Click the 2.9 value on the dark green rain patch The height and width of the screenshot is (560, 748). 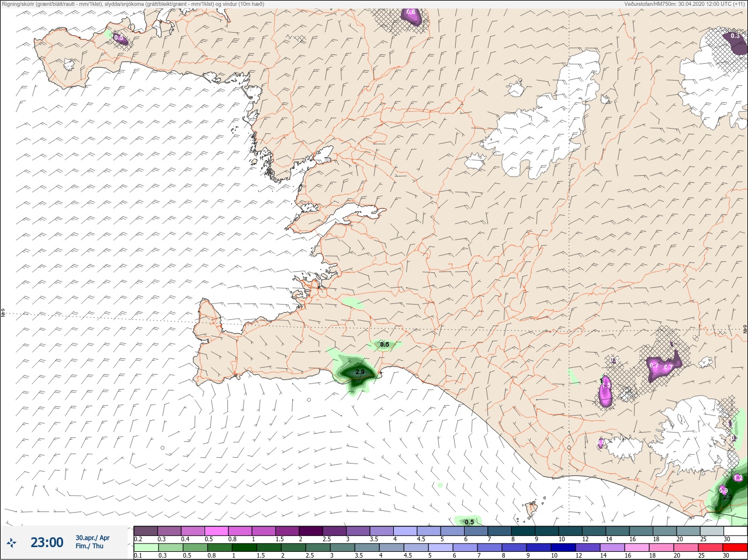point(360,372)
